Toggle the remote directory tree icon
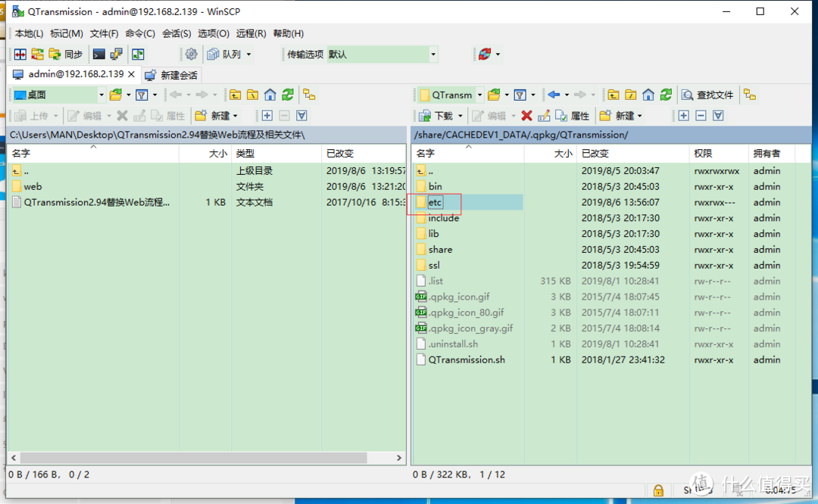 pyautogui.click(x=750, y=95)
